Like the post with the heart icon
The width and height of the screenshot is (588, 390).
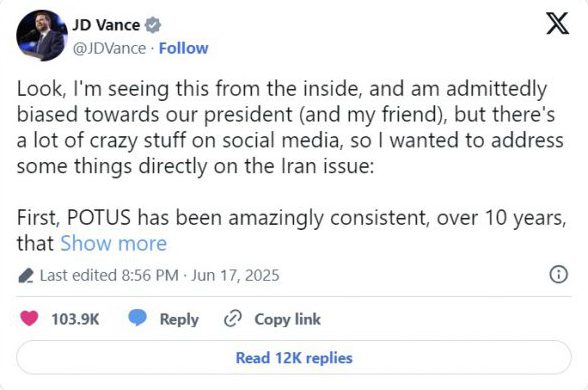pyautogui.click(x=29, y=319)
